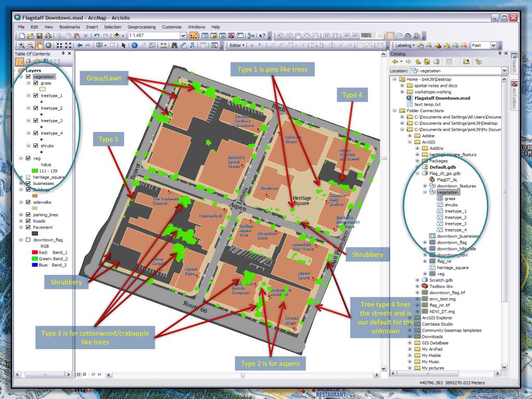Open the Find binoculars tool
This screenshot has width=532, height=399.
(173, 45)
